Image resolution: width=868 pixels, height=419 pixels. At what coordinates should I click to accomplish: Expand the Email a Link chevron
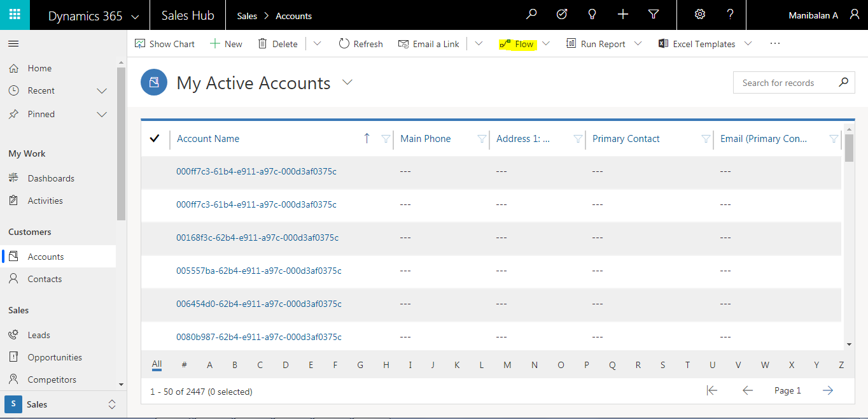479,43
